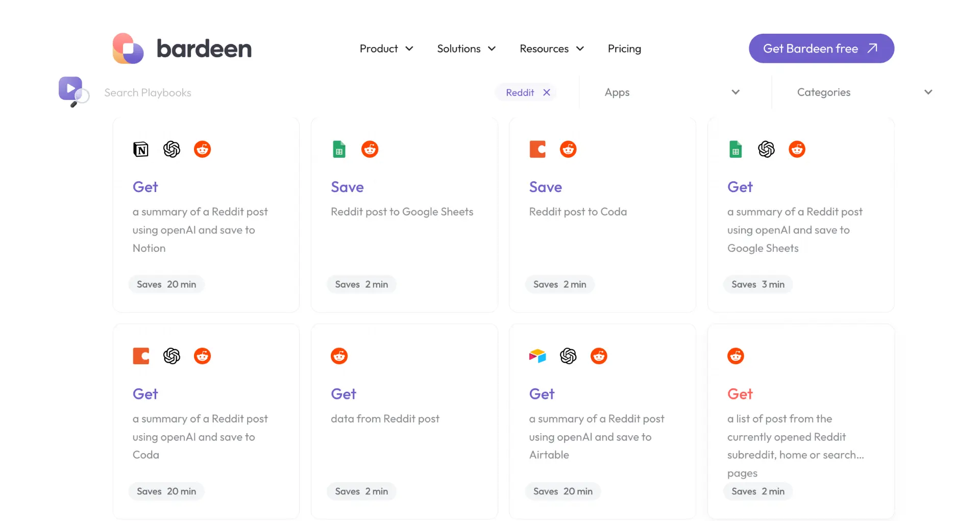Open the Get heading on the data from Reddit post card

coord(344,394)
